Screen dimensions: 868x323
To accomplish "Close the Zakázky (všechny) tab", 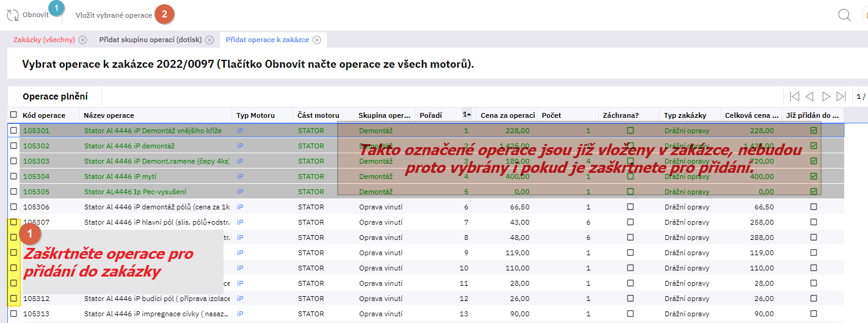I will [83, 40].
